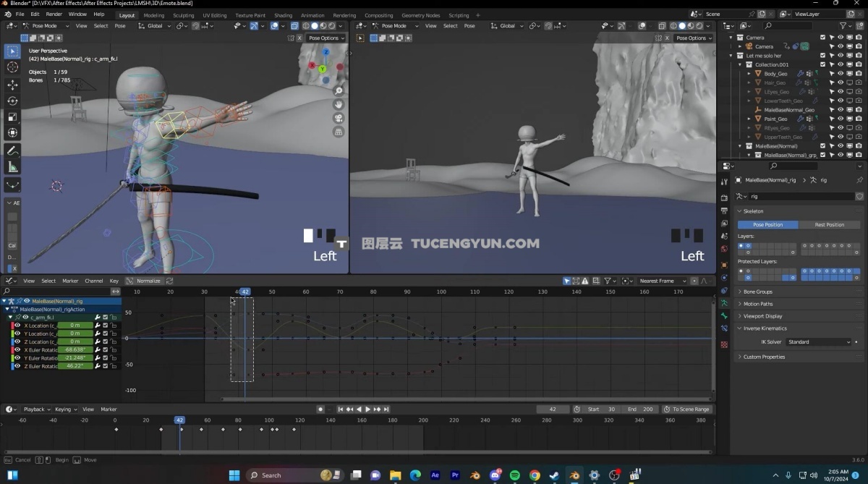
Task: Click the End frame field showing 200
Action: coord(639,409)
